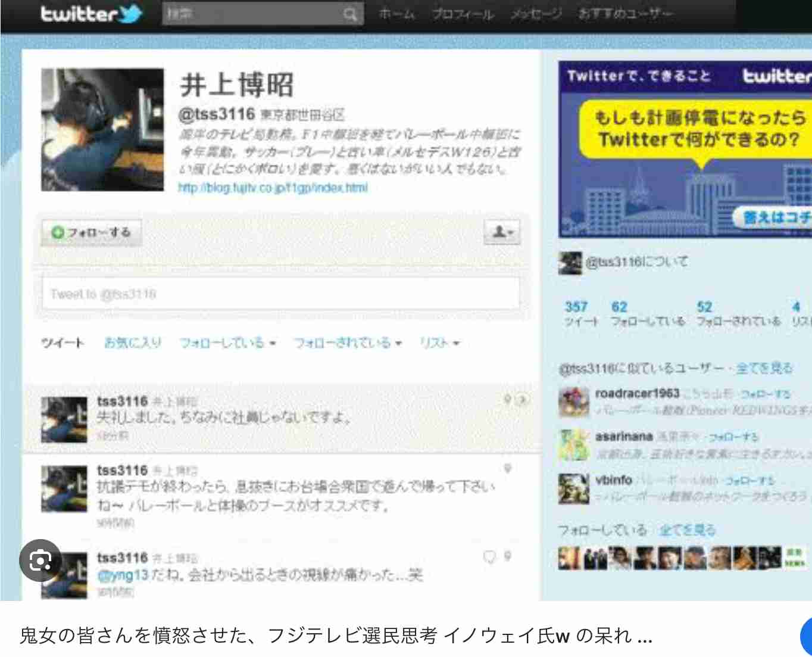
Task: Click 全てを見る next to フォローしている
Action: click(x=688, y=530)
